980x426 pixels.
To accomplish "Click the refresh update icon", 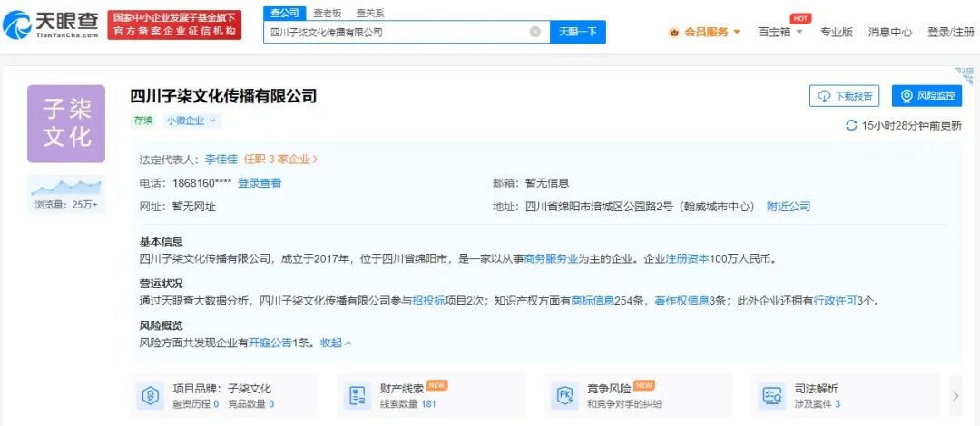I will coord(850,125).
